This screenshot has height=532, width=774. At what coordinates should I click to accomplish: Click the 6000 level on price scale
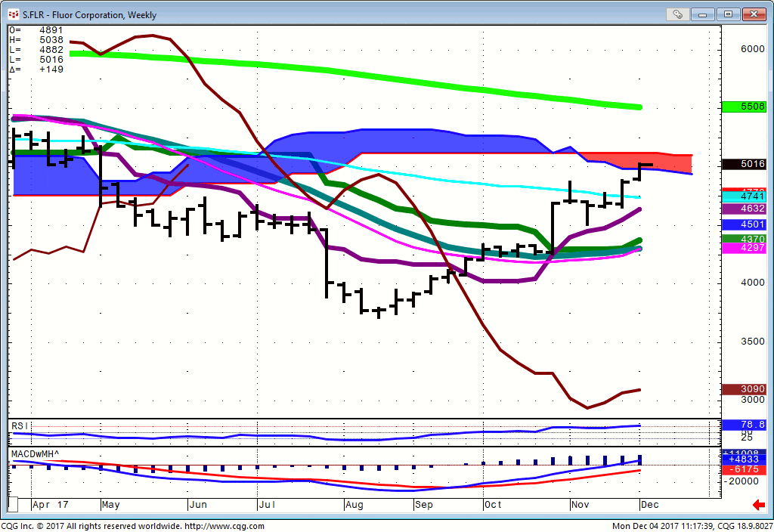point(753,49)
